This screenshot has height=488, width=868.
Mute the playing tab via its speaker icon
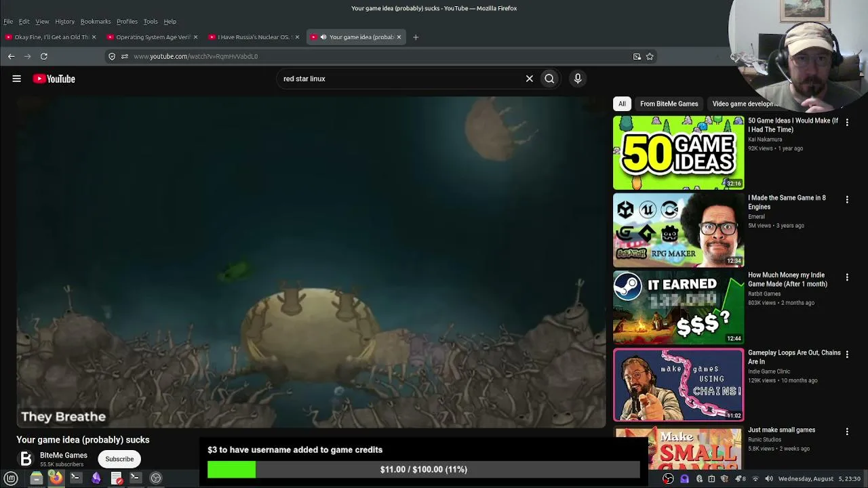click(x=323, y=37)
